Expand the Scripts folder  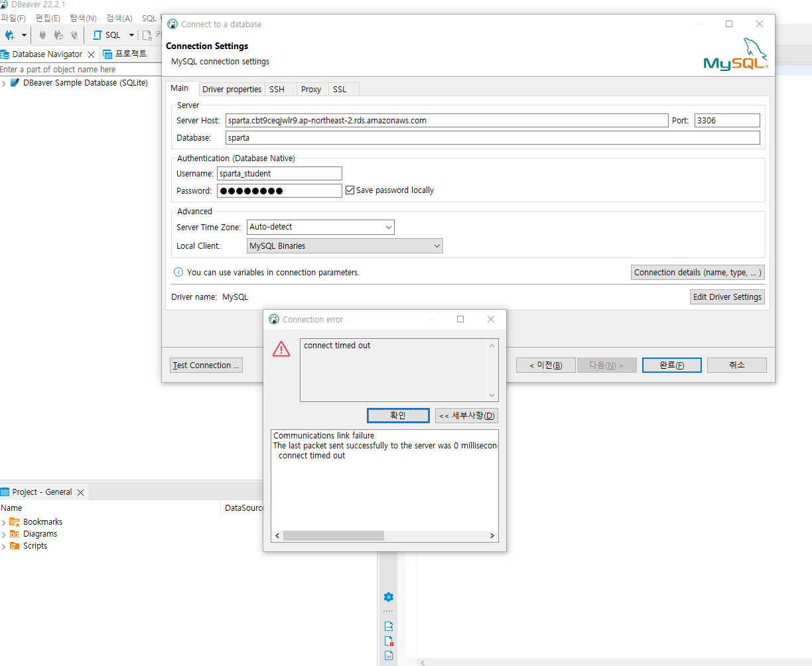tap(4, 547)
